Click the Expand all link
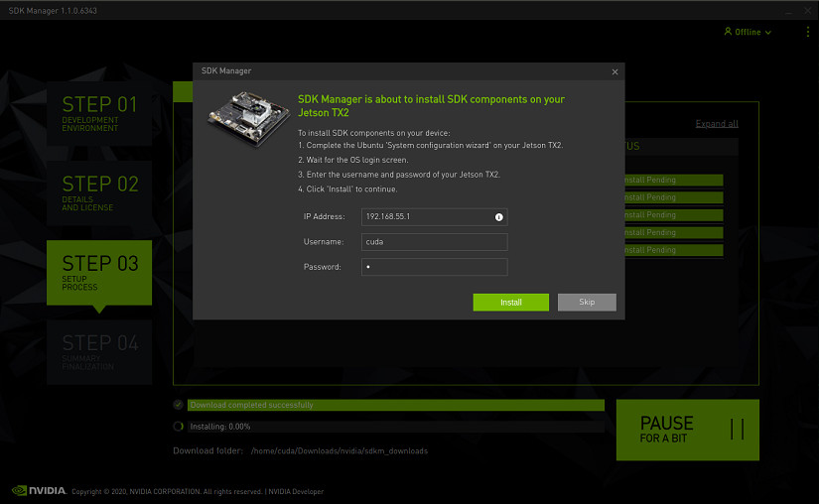This screenshot has width=819, height=504. (717, 124)
